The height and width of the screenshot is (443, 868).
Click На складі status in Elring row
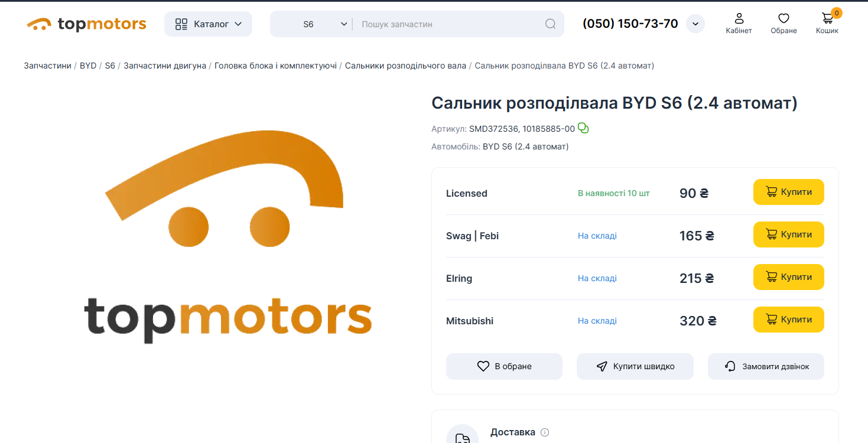tap(597, 278)
